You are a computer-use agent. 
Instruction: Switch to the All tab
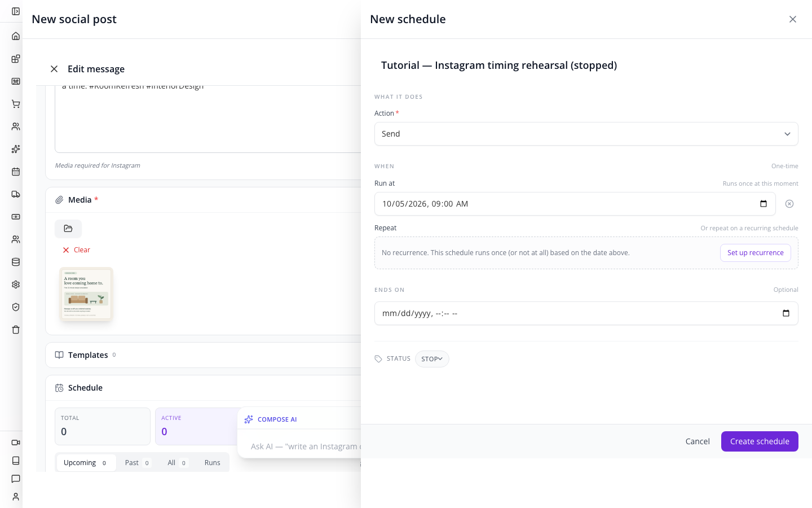(x=177, y=463)
